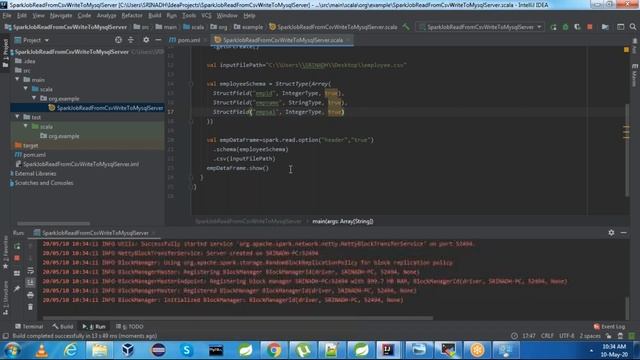Click the green Run toolbar icon
This screenshot has height=360, width=640.
tap(553, 27)
